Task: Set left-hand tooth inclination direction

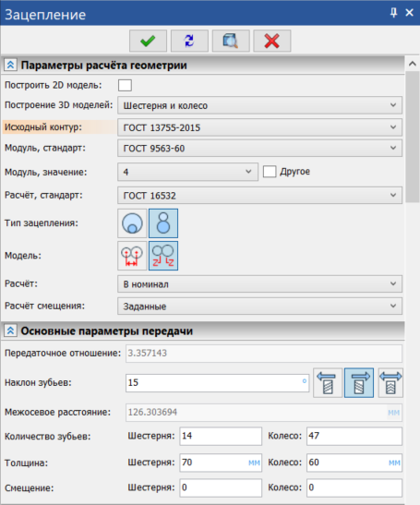Action: click(328, 383)
